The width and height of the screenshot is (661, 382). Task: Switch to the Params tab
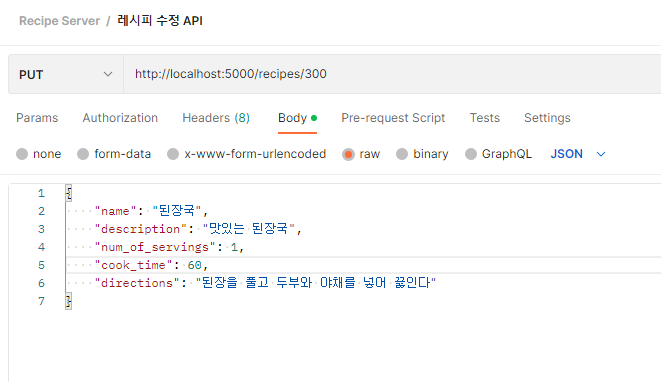[x=37, y=118]
